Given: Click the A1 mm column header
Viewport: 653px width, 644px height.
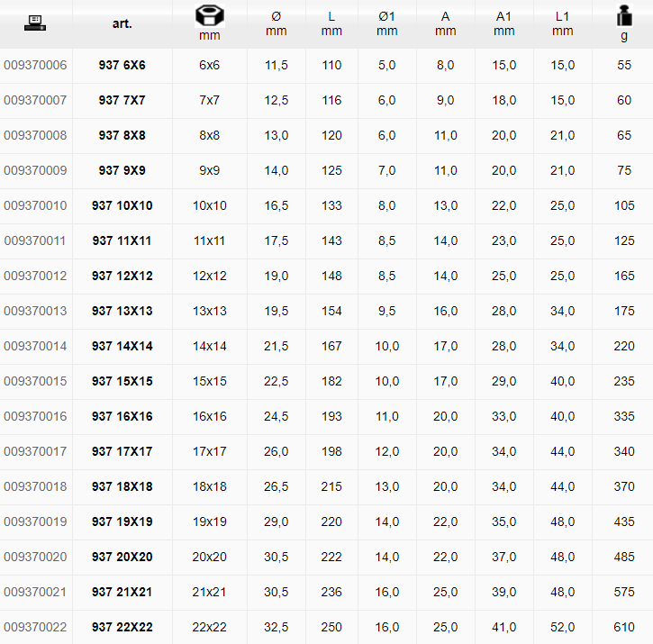Looking at the screenshot, I should coord(503,23).
